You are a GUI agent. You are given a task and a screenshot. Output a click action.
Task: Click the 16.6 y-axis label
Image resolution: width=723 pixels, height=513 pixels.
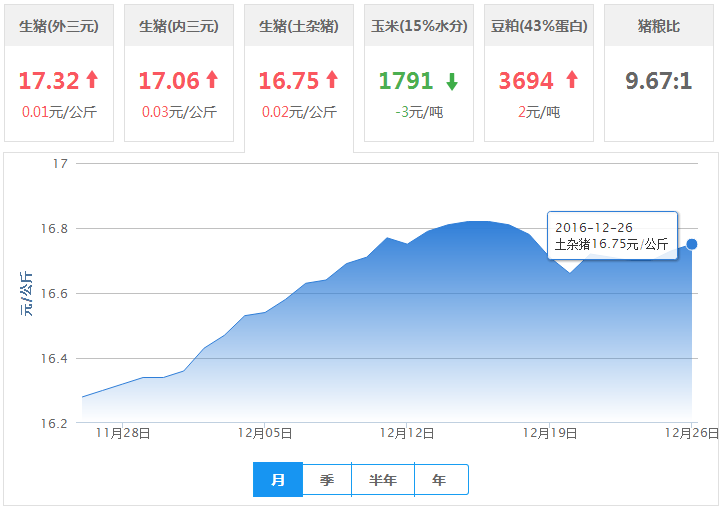(54, 294)
